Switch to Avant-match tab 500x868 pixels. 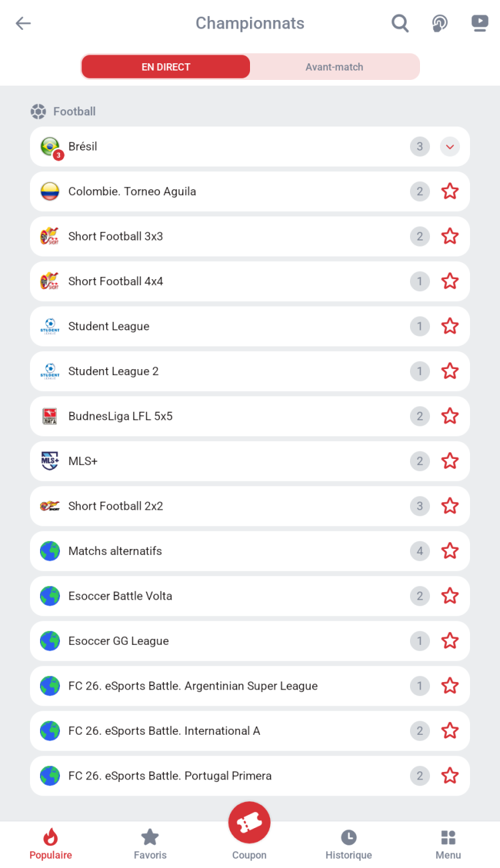(334, 67)
